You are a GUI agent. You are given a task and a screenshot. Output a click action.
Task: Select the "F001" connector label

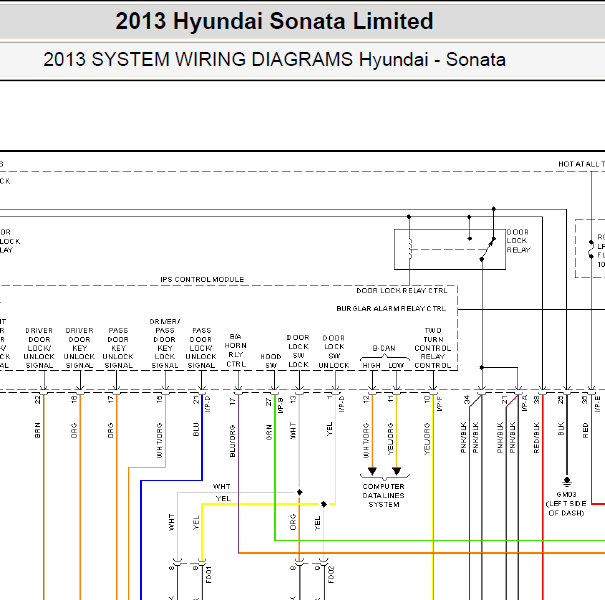pos(208,575)
